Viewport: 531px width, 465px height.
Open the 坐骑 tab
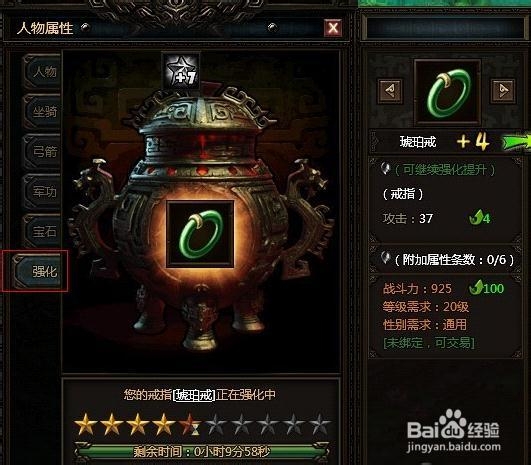(x=44, y=112)
